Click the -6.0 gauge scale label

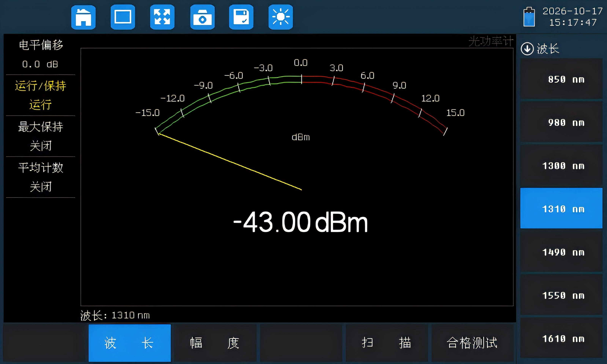coord(234,75)
